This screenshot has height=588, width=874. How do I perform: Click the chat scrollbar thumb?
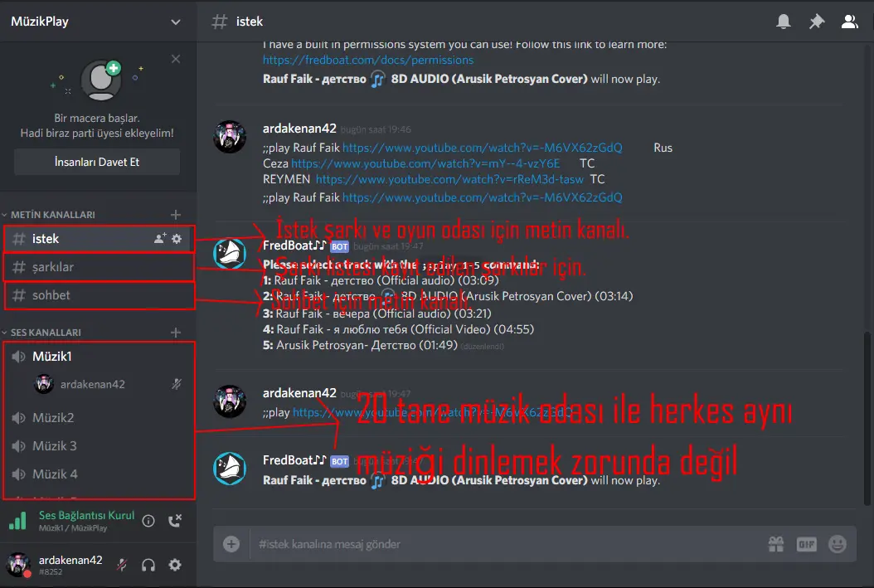click(x=867, y=418)
